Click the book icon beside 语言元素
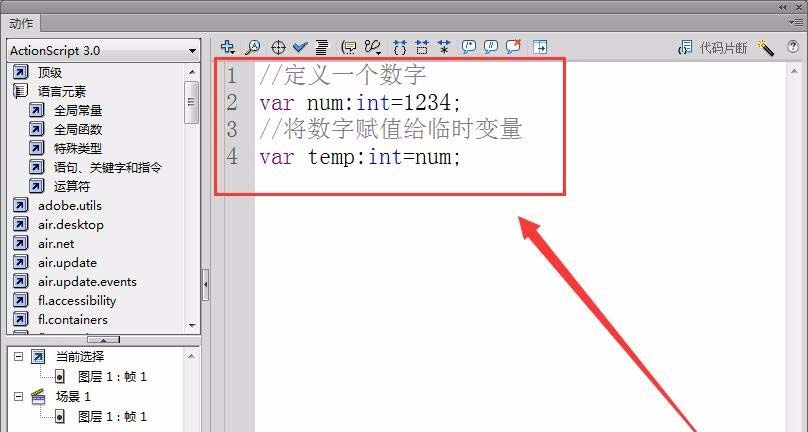The image size is (808, 432). coord(20,91)
